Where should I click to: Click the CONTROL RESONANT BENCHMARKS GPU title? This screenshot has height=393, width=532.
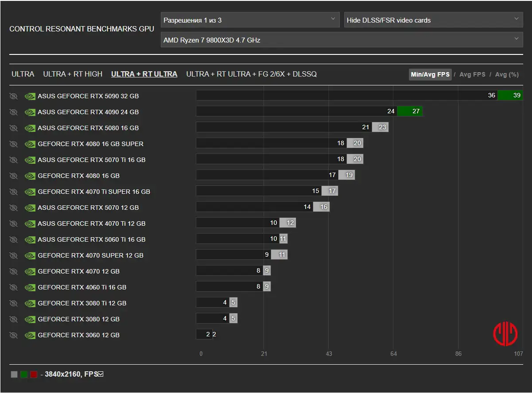click(82, 29)
